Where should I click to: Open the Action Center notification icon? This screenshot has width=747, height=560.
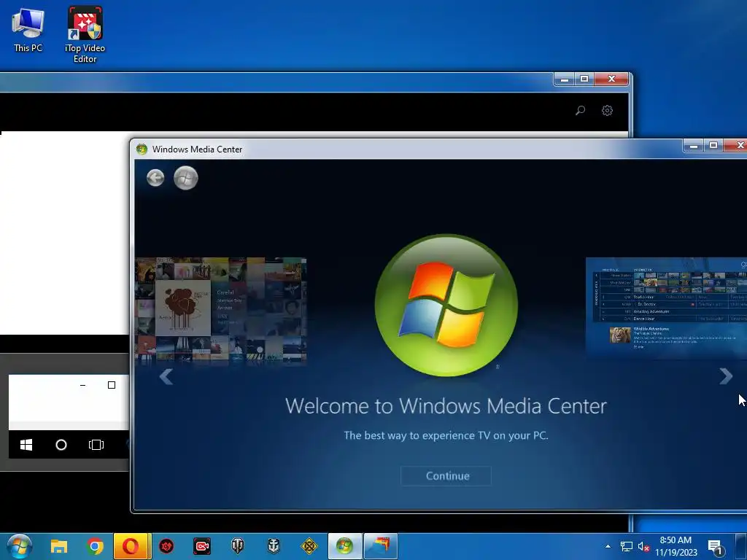point(715,547)
